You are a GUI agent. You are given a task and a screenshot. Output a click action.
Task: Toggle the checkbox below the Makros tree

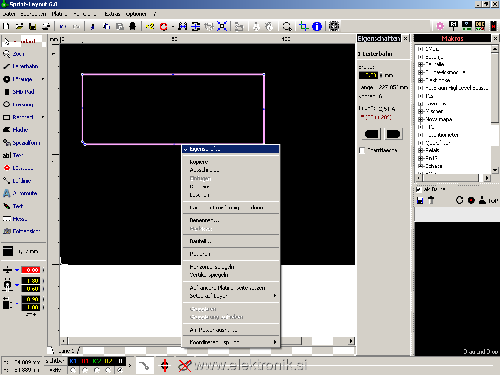(418, 189)
